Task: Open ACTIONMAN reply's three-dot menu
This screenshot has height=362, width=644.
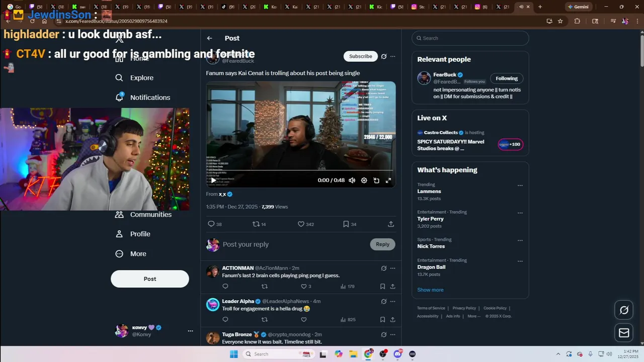Action: (x=393, y=268)
